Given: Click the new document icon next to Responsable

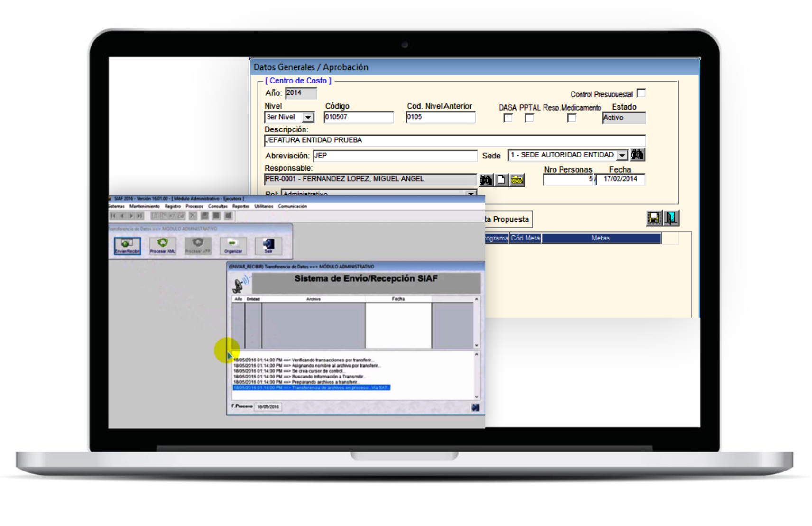Looking at the screenshot, I should click(x=501, y=180).
